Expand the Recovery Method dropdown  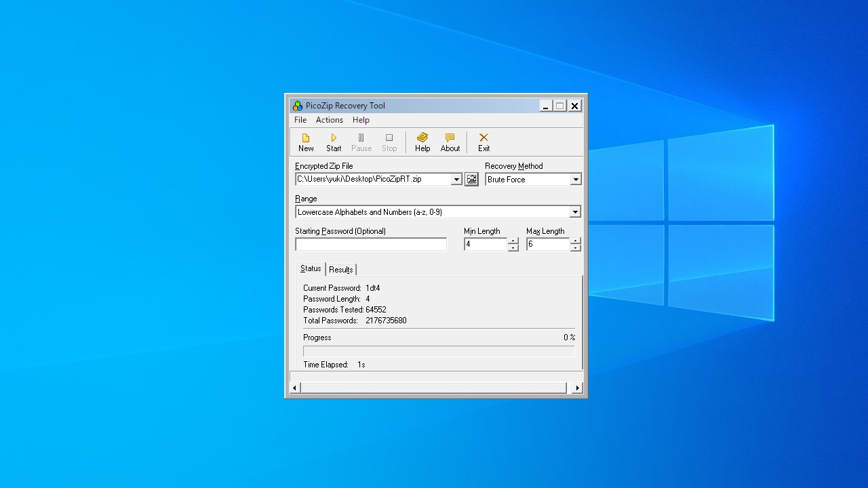point(576,180)
